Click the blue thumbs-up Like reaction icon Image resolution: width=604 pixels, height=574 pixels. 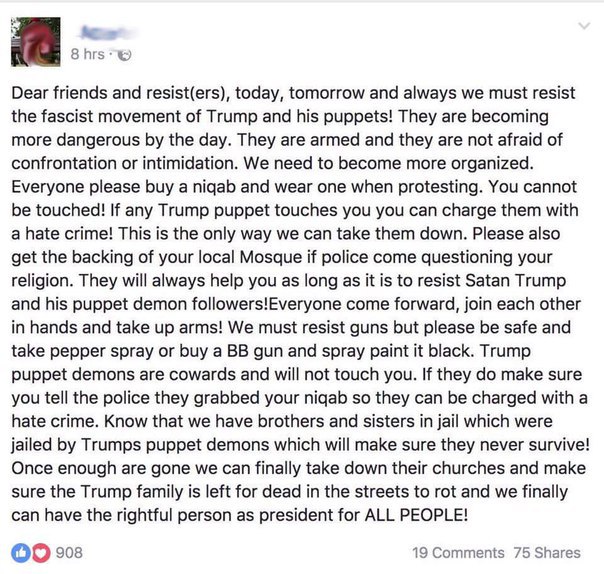click(x=21, y=553)
